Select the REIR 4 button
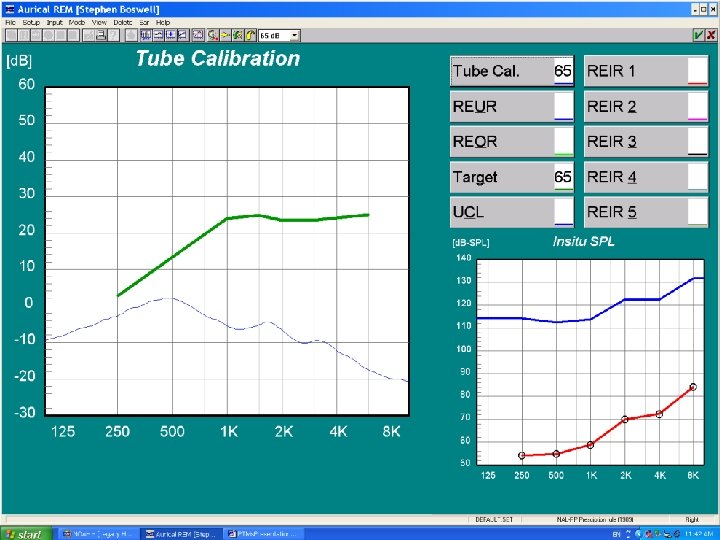Screen dimensions: 720x540 pos(646,177)
